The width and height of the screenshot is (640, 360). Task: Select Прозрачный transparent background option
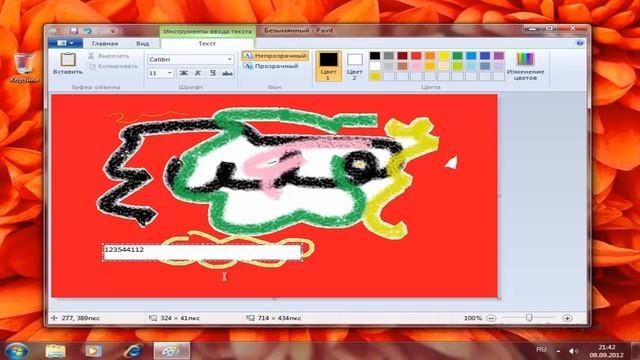271,66
